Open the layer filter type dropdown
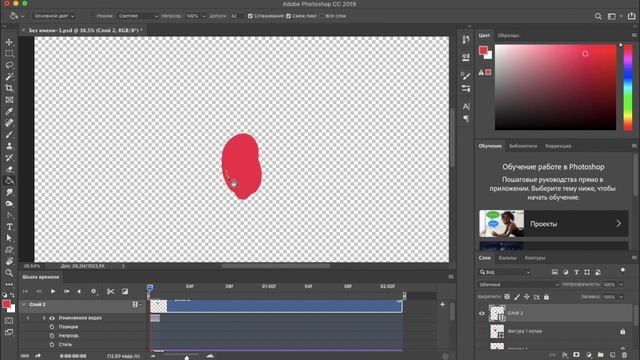 [506, 272]
